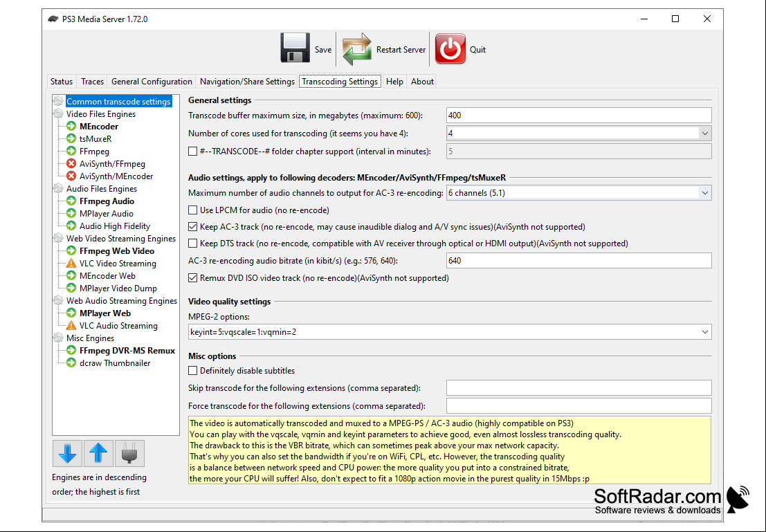Click Force transcode extensions input field

[x=579, y=406]
